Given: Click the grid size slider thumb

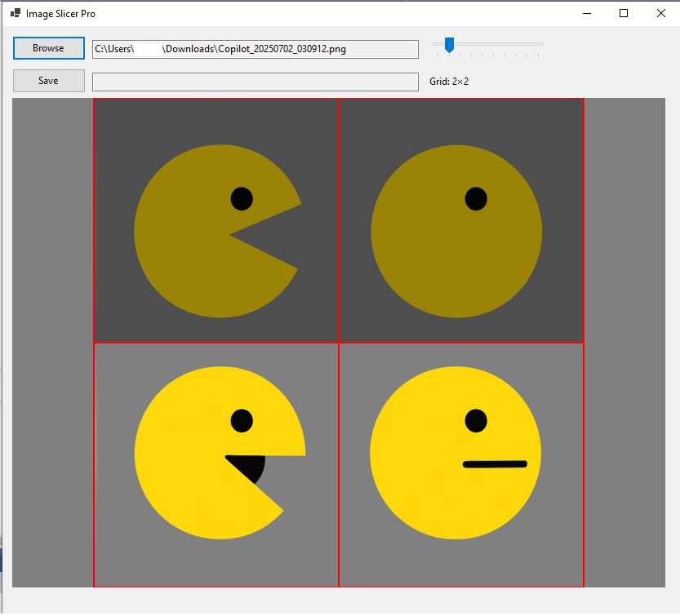Looking at the screenshot, I should coord(447,44).
